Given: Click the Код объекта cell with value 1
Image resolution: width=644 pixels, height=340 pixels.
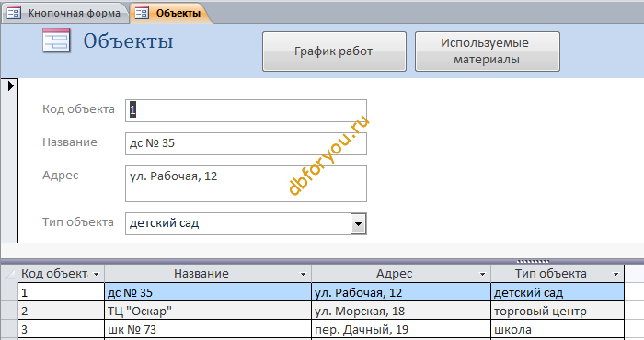Looking at the screenshot, I should (x=62, y=292).
